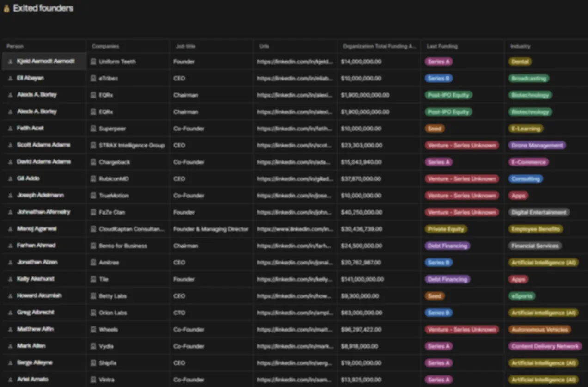
Task: Click the company icon beside TrueMotion
Action: [93, 196]
